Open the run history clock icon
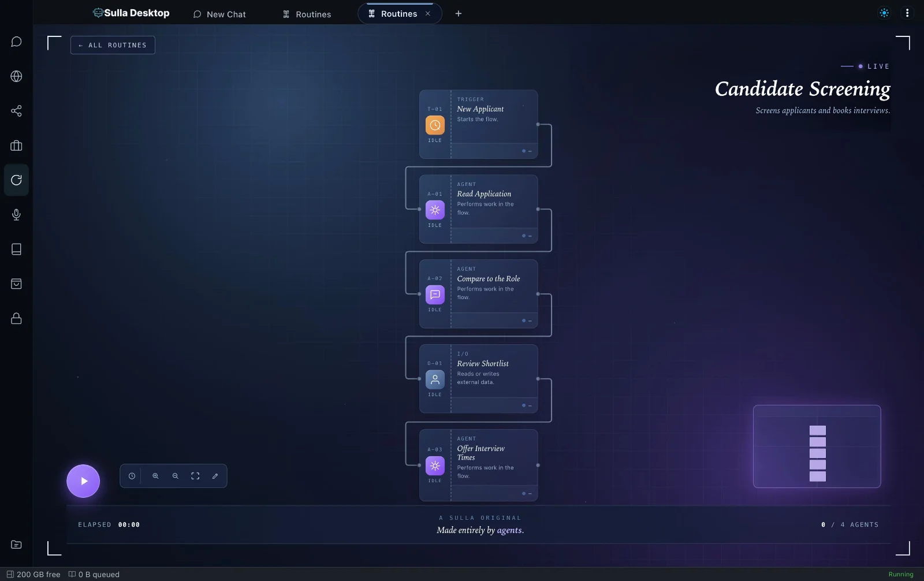This screenshot has height=581, width=924. point(132,476)
